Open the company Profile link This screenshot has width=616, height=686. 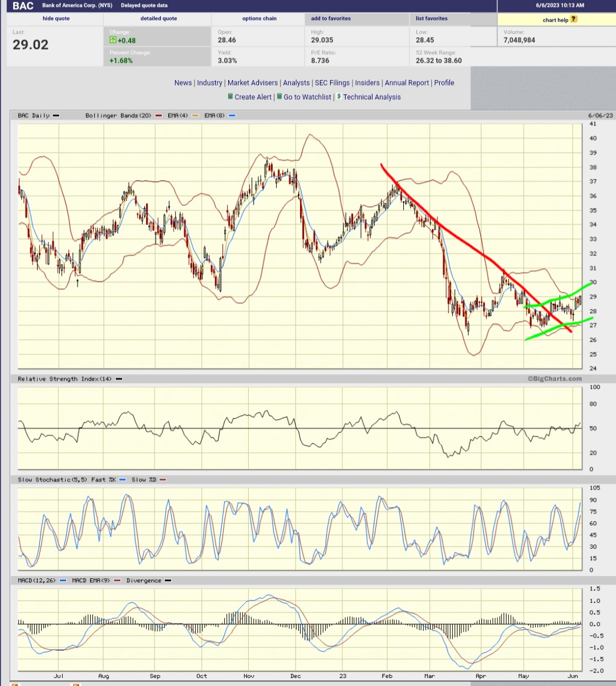pos(444,83)
